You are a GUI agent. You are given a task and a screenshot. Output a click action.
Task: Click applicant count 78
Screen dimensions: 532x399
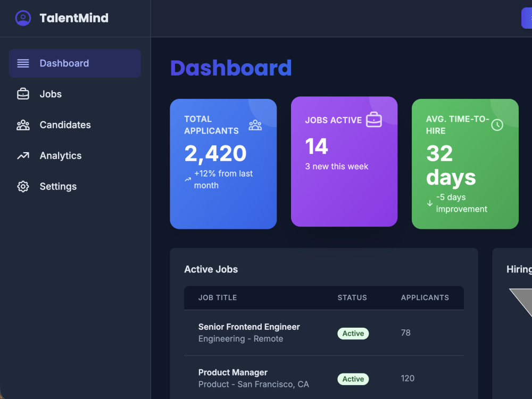point(406,333)
